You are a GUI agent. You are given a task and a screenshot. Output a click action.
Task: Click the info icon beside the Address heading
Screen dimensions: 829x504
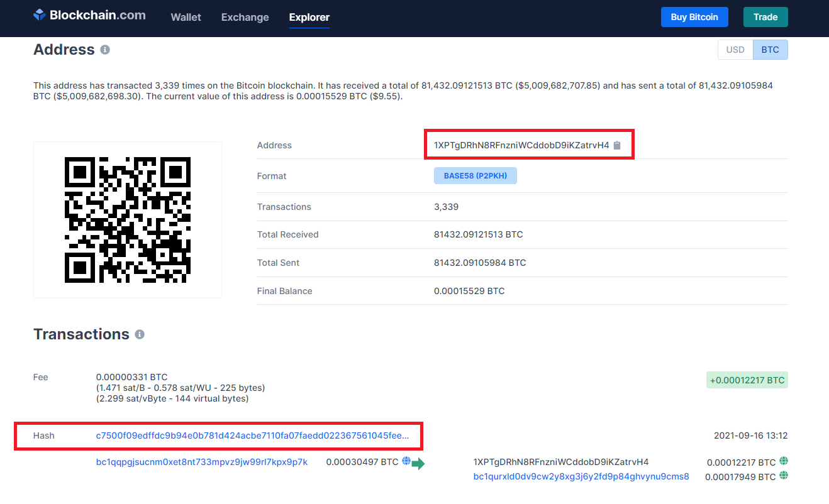[105, 50]
